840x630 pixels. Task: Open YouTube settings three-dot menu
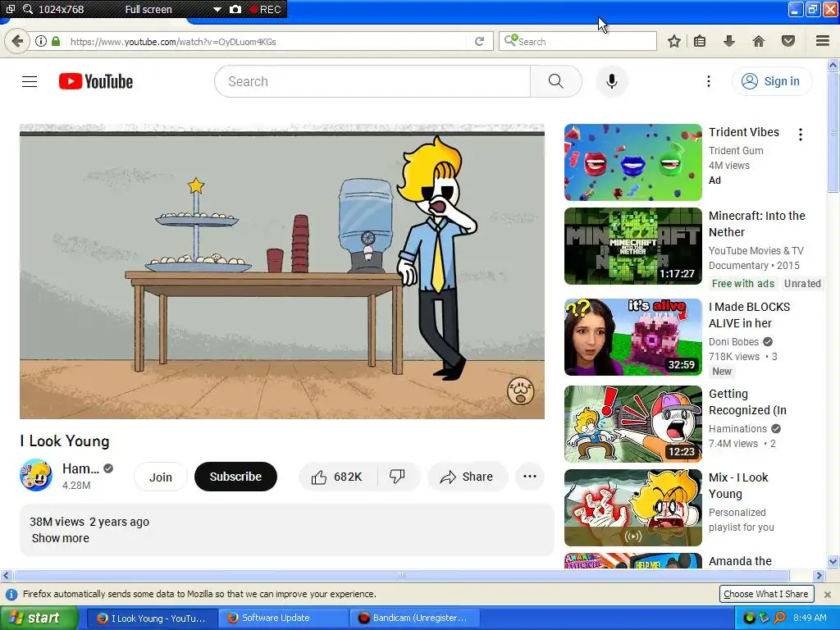pos(708,81)
